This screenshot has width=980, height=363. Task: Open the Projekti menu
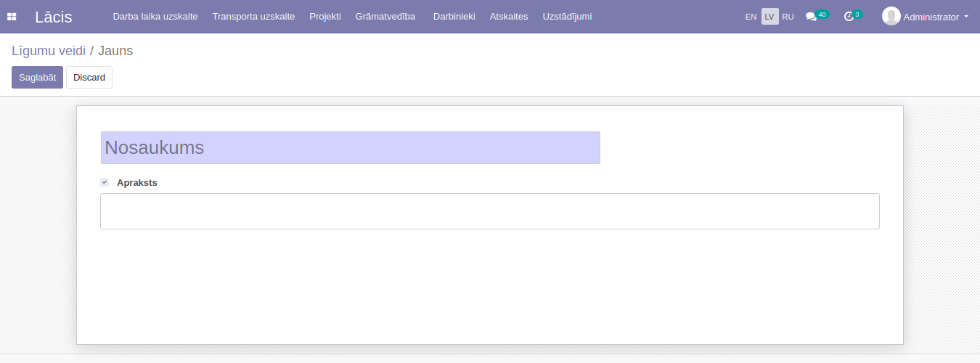pos(324,17)
